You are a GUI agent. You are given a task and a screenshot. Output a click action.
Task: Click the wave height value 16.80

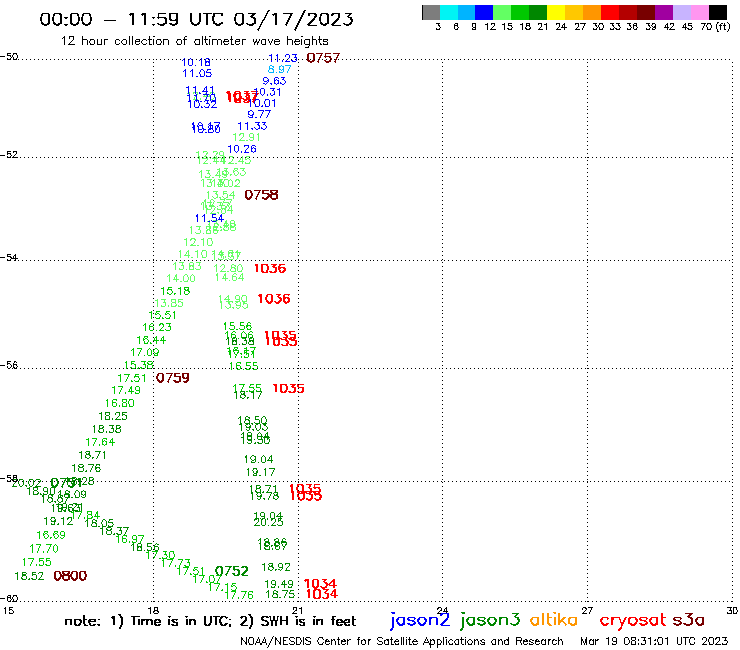point(120,404)
